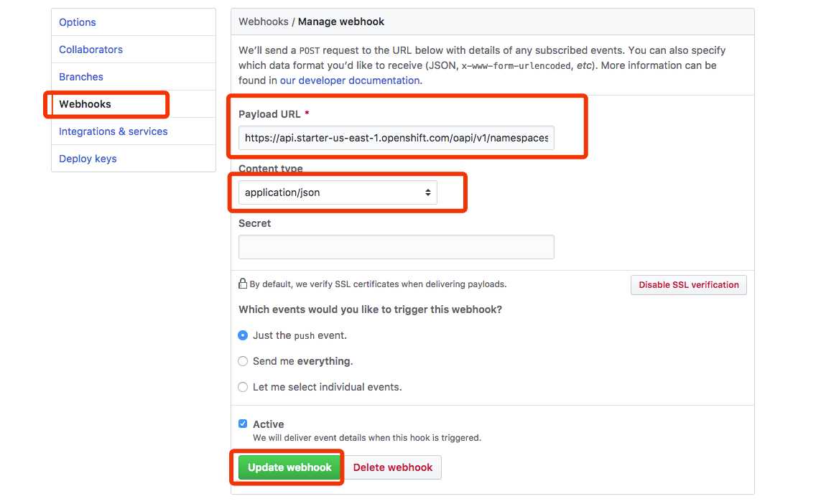Click into the Secret input field

[396, 247]
